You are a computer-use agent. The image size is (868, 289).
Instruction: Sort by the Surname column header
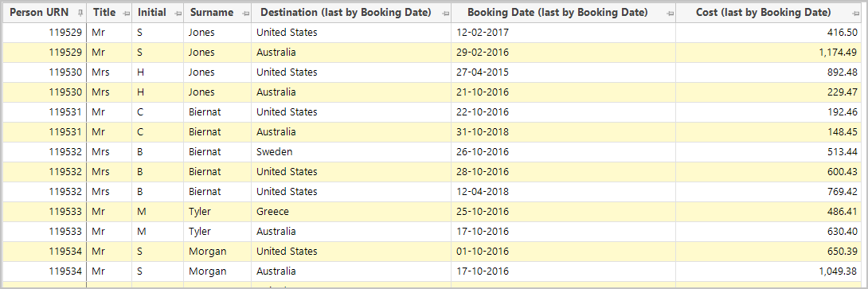[x=212, y=12]
